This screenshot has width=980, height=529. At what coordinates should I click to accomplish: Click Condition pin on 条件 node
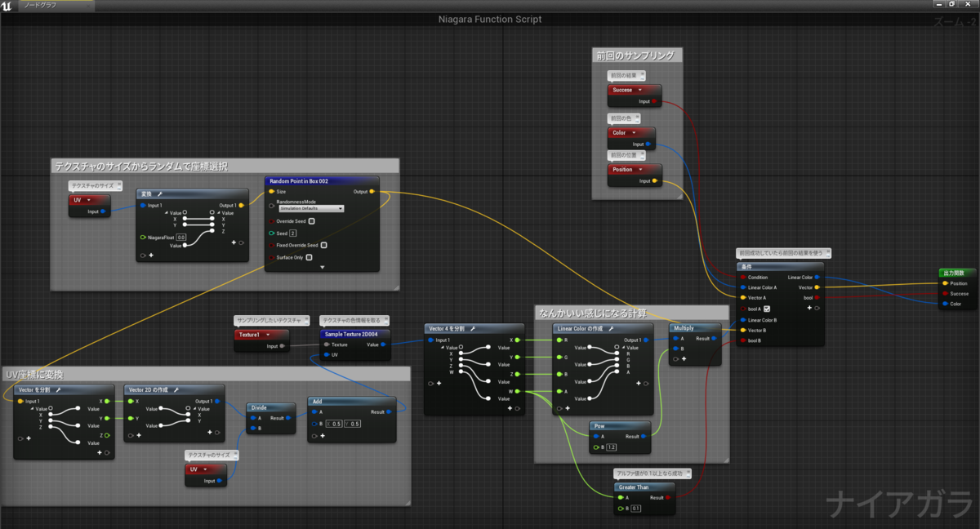(742, 278)
